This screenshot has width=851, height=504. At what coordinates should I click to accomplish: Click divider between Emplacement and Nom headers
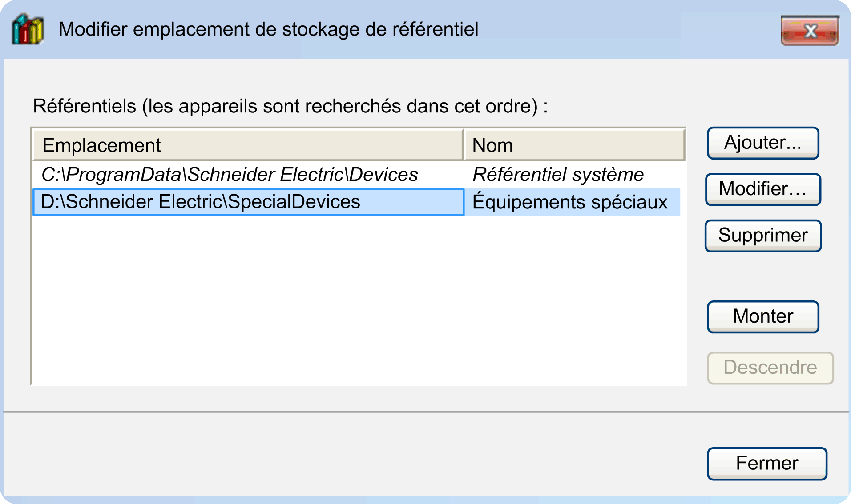(463, 145)
